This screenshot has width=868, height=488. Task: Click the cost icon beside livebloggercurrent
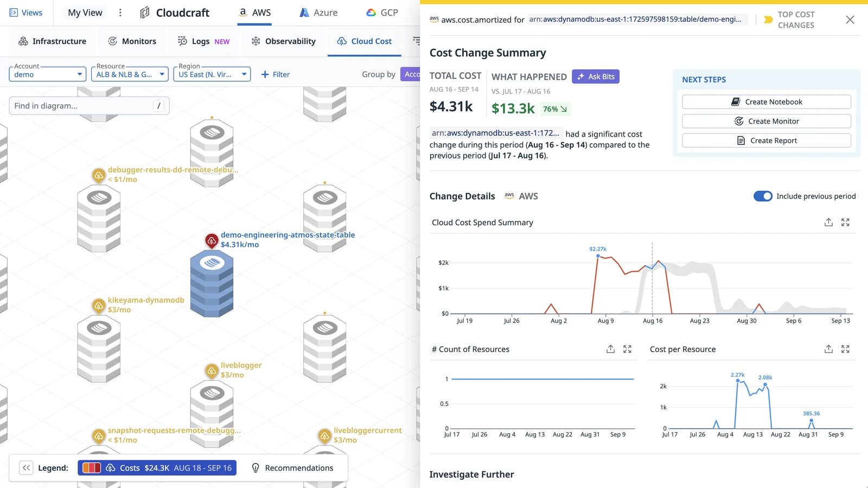pos(324,435)
